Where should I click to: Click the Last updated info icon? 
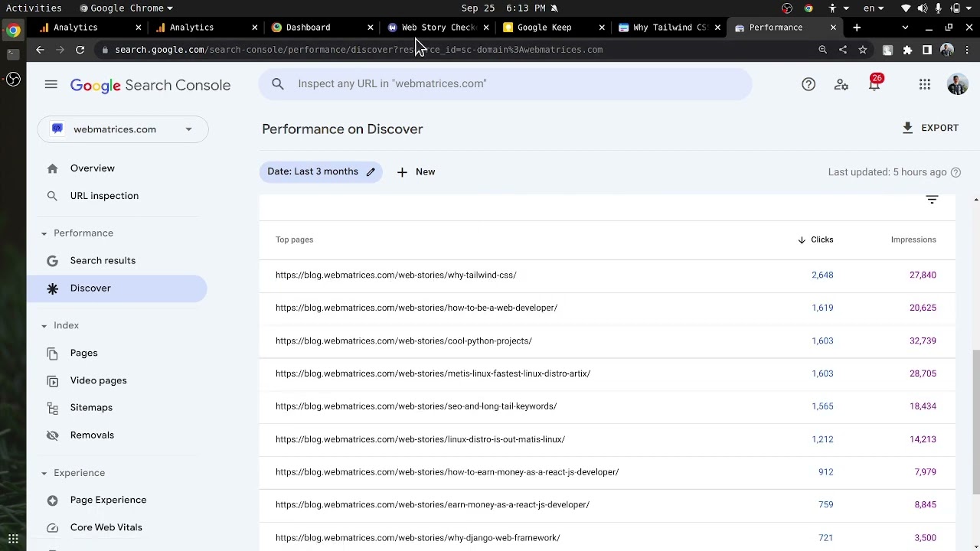[955, 172]
